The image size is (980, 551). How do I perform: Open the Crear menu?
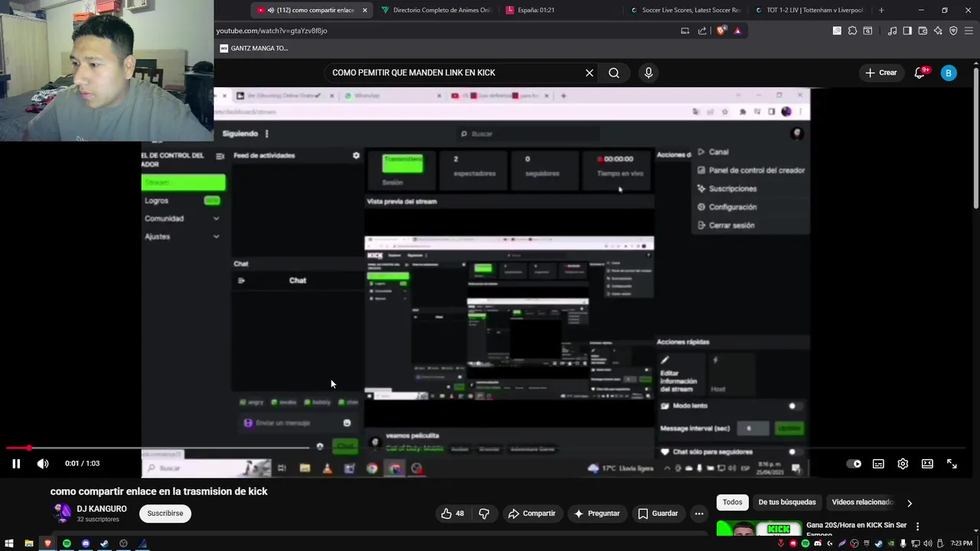(880, 73)
